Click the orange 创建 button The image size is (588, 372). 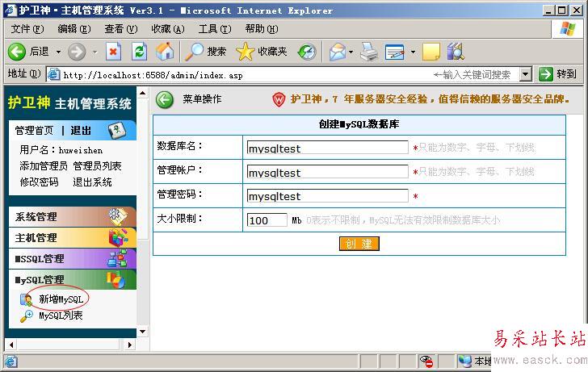pos(359,244)
